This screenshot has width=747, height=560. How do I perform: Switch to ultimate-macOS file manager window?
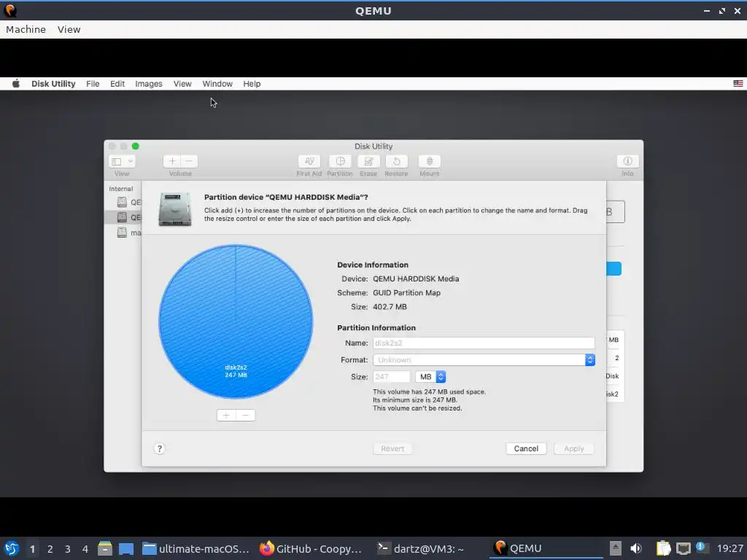[196, 548]
